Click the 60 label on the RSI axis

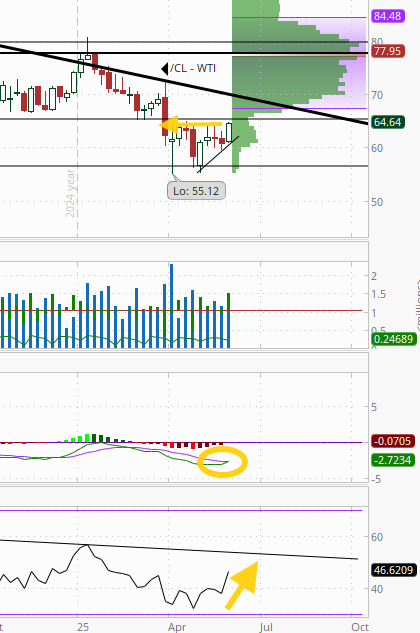tap(377, 537)
